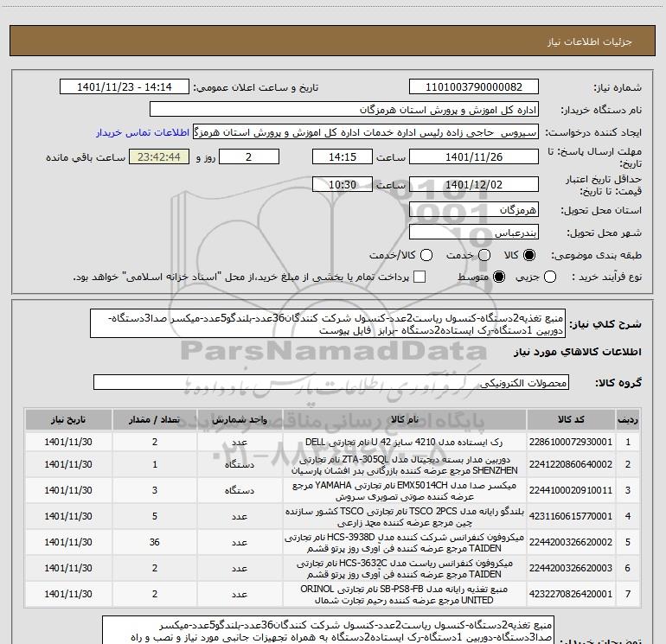Click product code 2286100072930001
Screen dimensions: 666x644
[571, 442]
